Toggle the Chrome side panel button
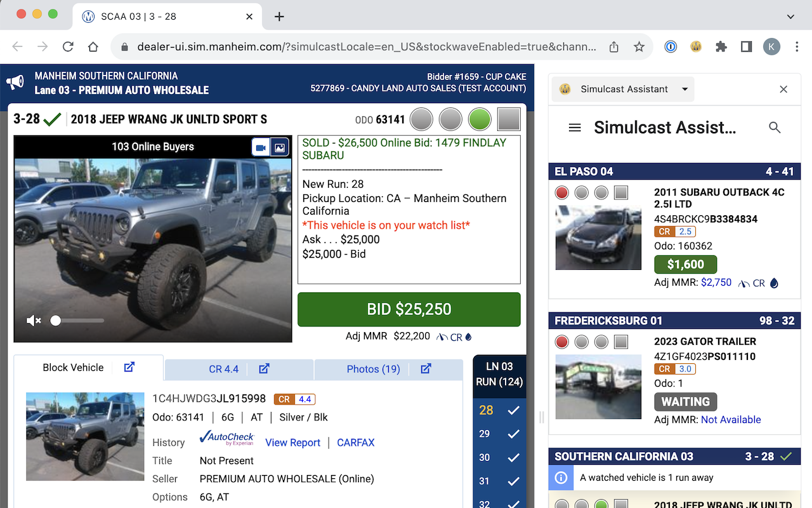 tap(747, 46)
